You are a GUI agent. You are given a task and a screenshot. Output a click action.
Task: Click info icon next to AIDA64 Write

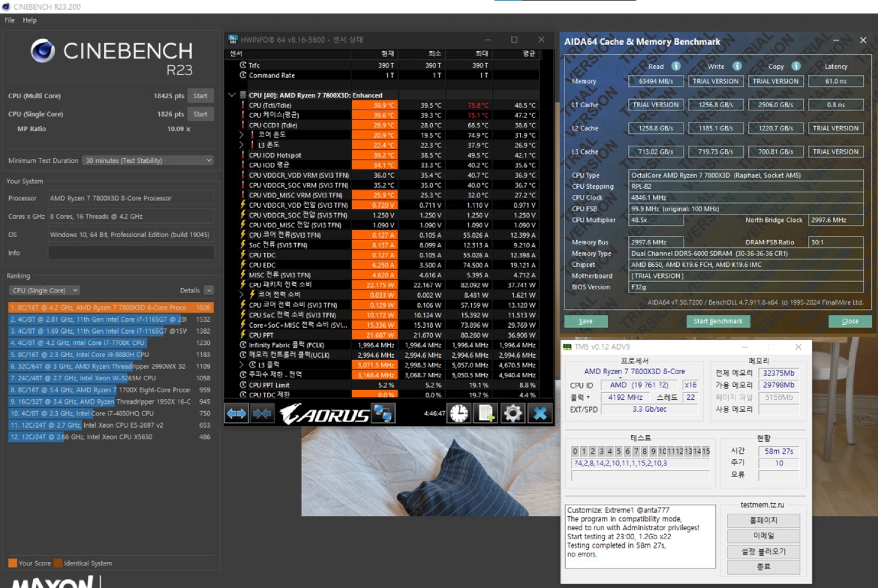(x=737, y=66)
